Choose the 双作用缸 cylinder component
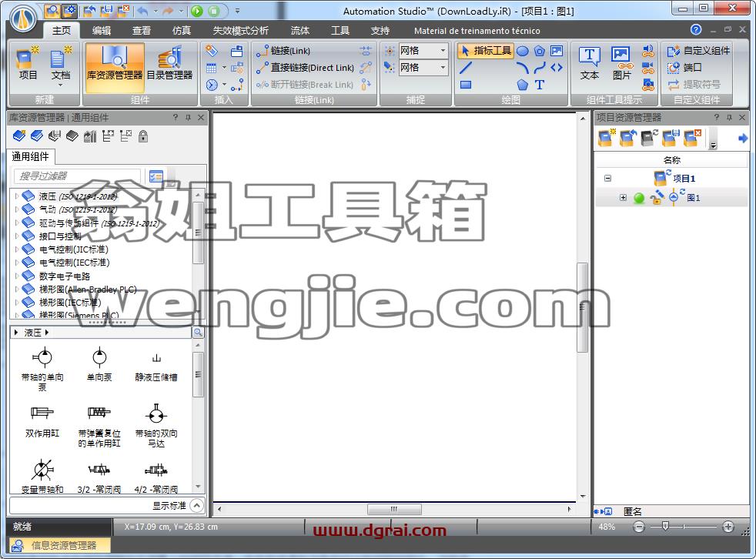 pos(42,421)
